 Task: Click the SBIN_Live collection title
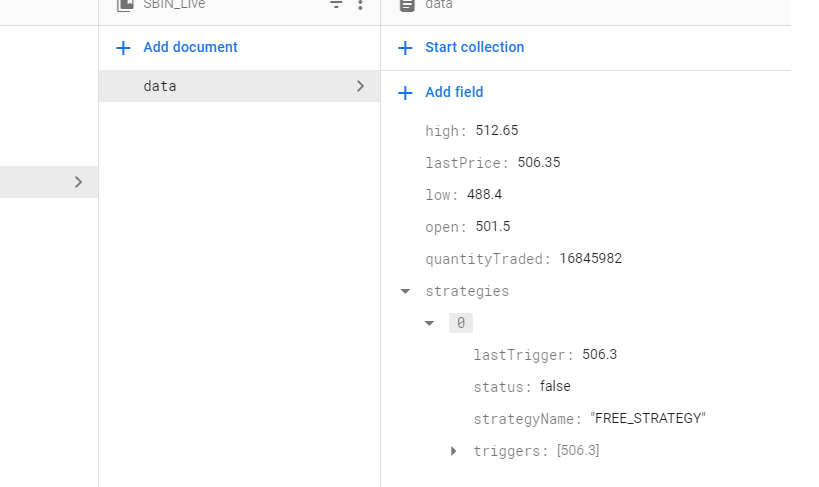point(174,4)
